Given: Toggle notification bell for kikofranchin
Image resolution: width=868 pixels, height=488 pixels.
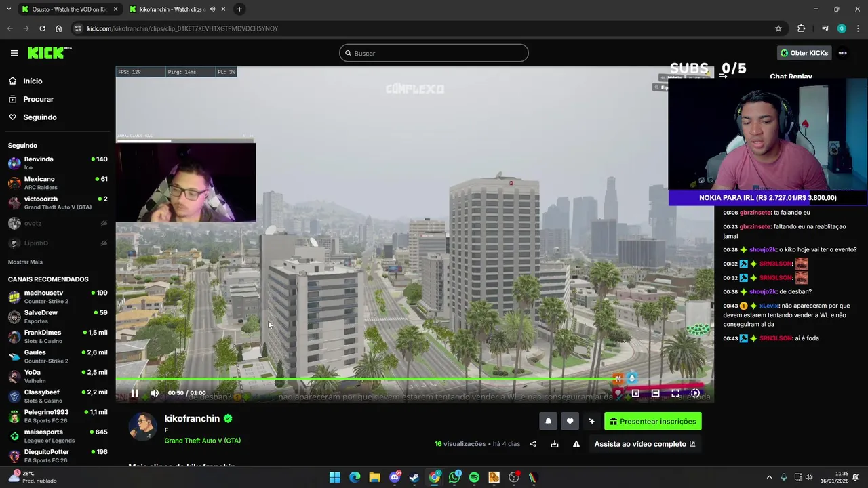Looking at the screenshot, I should click(549, 422).
